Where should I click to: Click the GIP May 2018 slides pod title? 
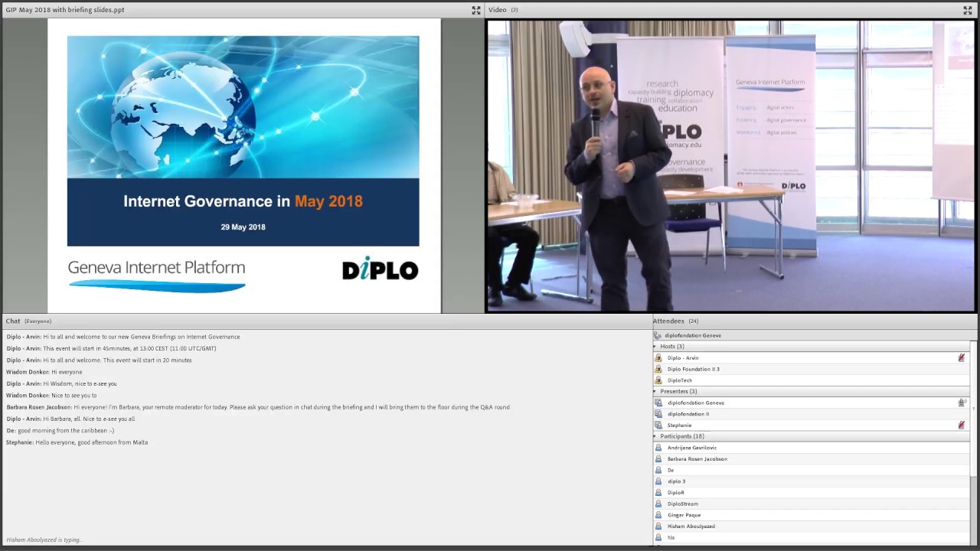pyautogui.click(x=65, y=10)
